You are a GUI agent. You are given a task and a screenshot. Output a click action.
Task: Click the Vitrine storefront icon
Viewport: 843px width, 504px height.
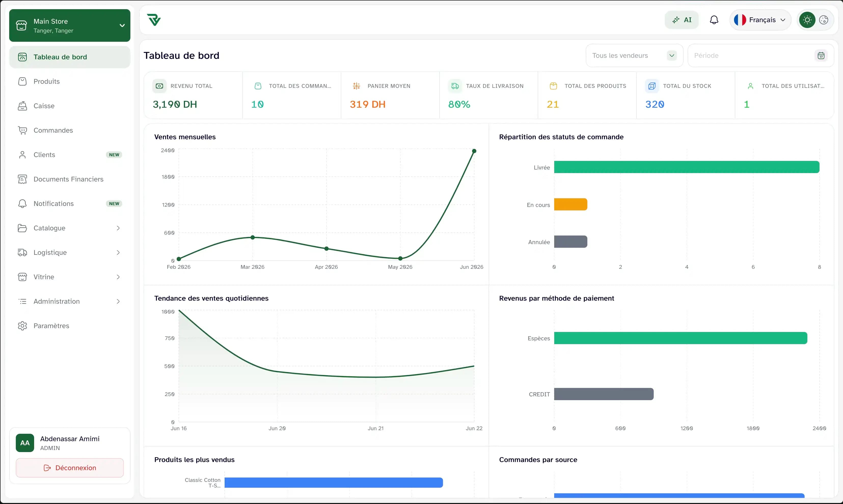click(x=22, y=277)
